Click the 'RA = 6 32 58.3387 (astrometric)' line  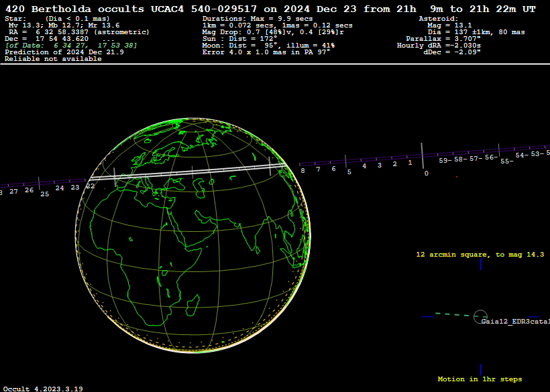(79, 32)
